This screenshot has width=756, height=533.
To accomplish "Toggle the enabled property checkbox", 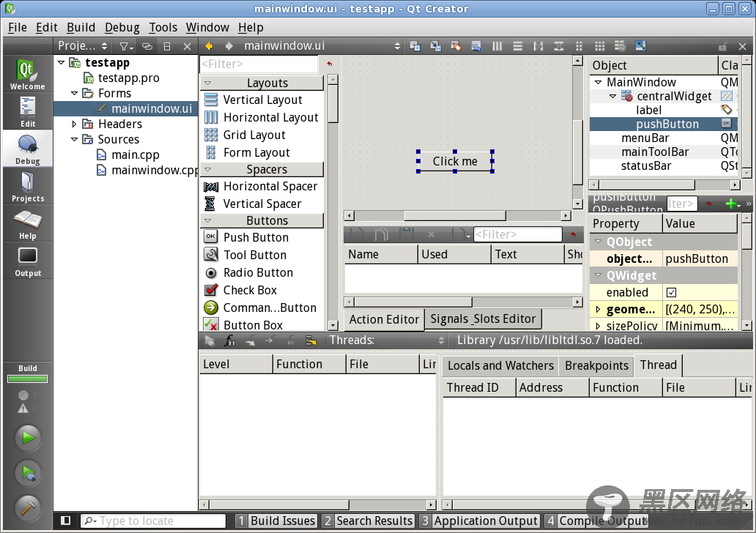I will tap(671, 293).
